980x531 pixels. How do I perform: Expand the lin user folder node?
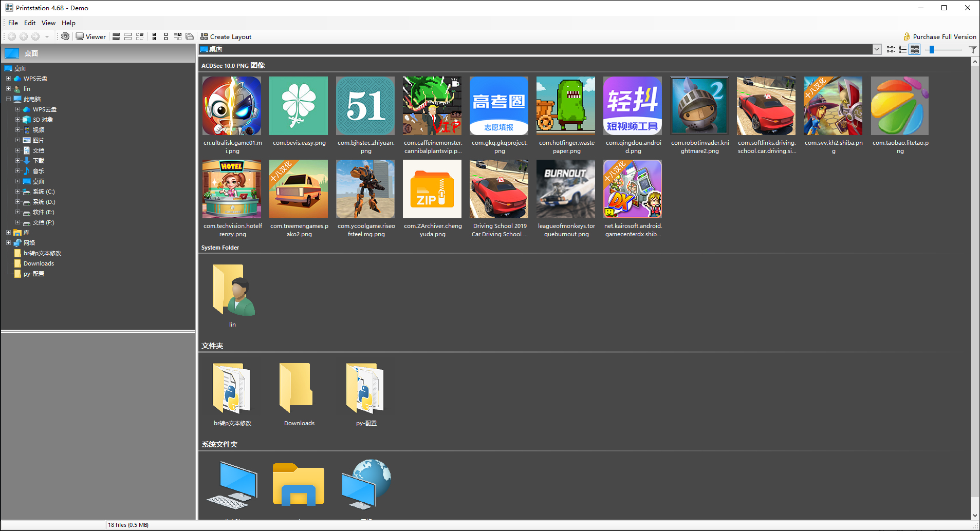click(8, 89)
